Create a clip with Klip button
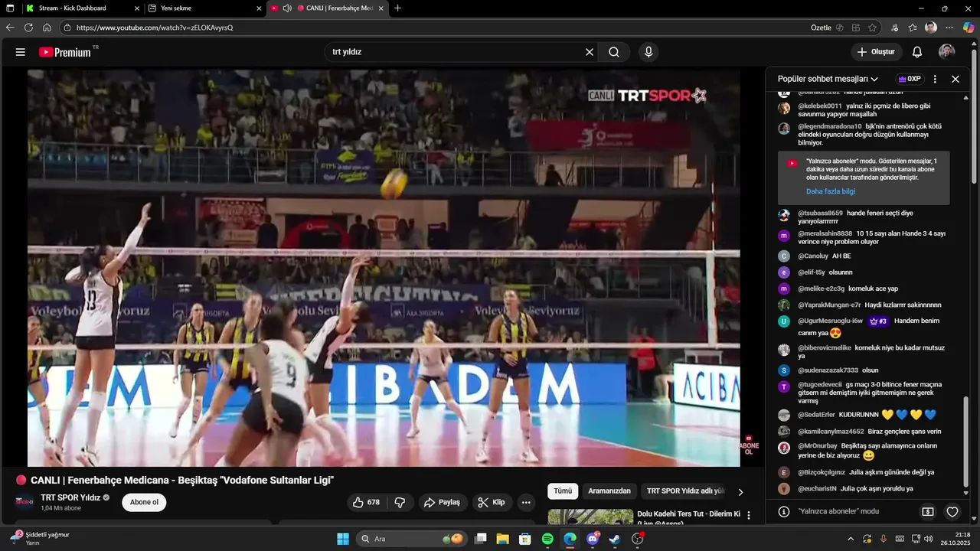 click(x=492, y=502)
